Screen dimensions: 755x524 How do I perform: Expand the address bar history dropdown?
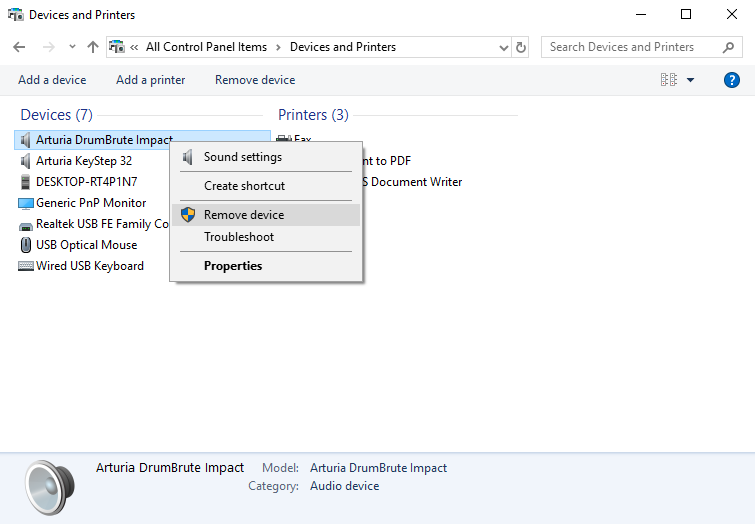504,47
